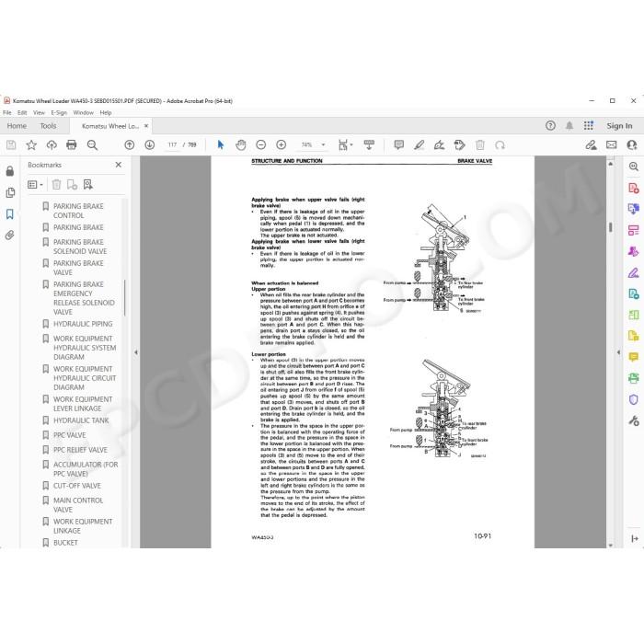Zoom out with minus button
The height and width of the screenshot is (644, 644).
point(260,145)
